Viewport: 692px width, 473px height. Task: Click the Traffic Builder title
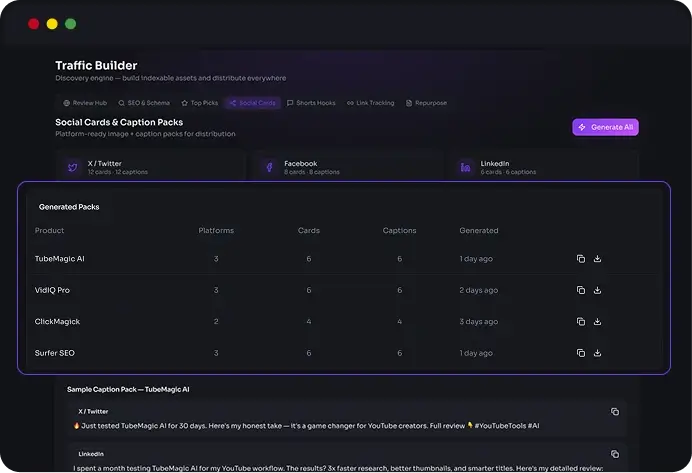96,65
